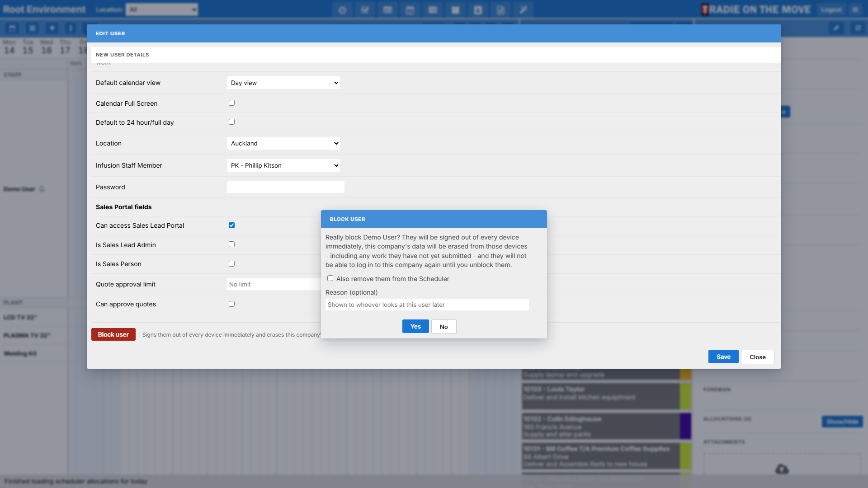Confirm blocking with the Yes button

(415, 326)
